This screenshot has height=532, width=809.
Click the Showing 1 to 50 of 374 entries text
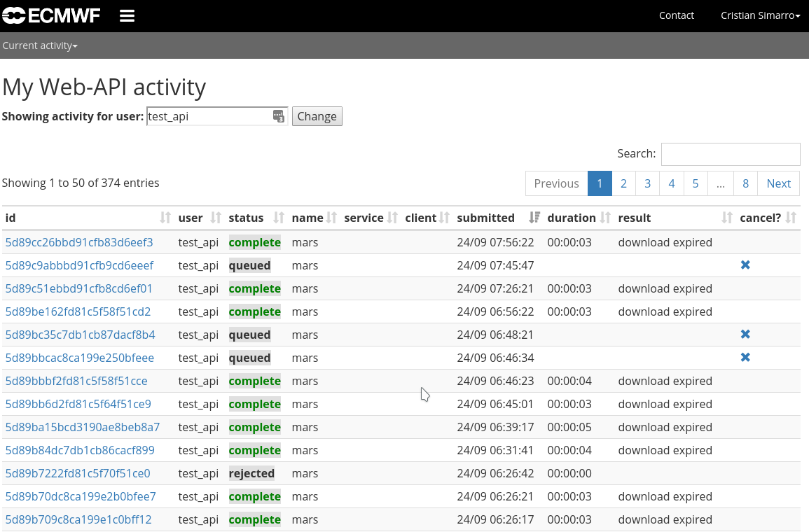click(81, 183)
